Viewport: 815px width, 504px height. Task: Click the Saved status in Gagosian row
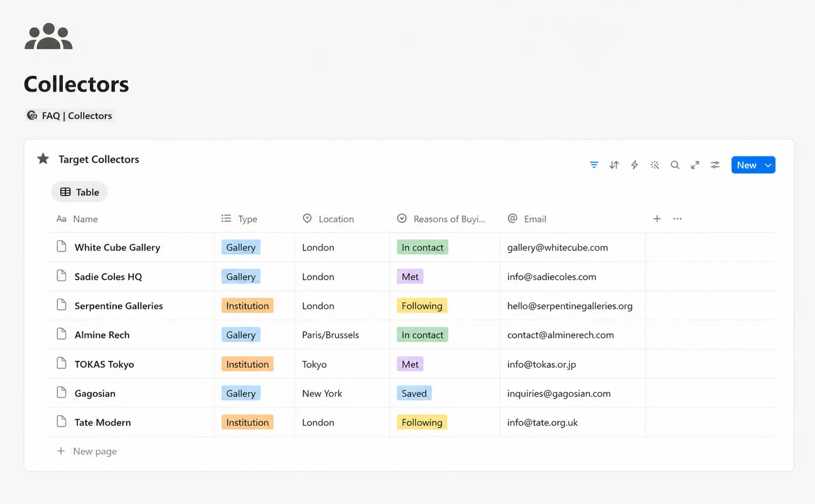[x=414, y=393]
